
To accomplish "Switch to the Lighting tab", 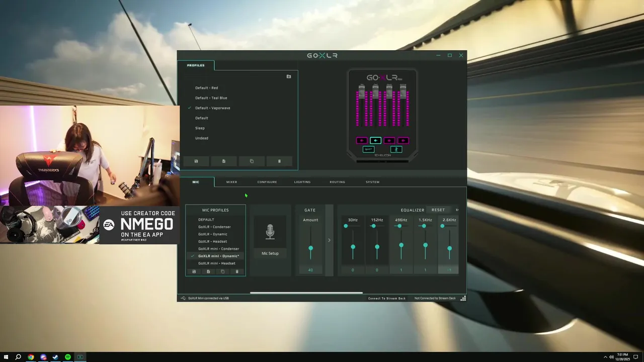I will (302, 182).
